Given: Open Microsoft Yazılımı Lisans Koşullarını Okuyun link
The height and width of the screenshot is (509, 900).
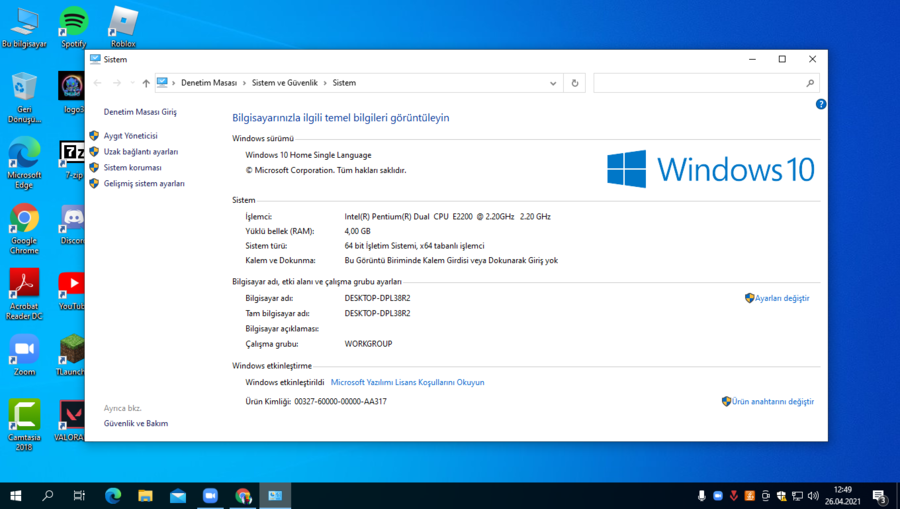Looking at the screenshot, I should tap(407, 382).
